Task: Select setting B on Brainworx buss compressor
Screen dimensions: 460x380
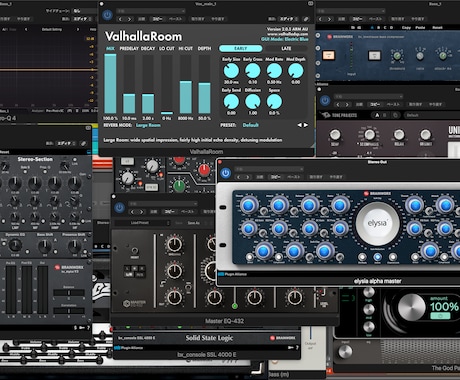Action: [x=379, y=28]
